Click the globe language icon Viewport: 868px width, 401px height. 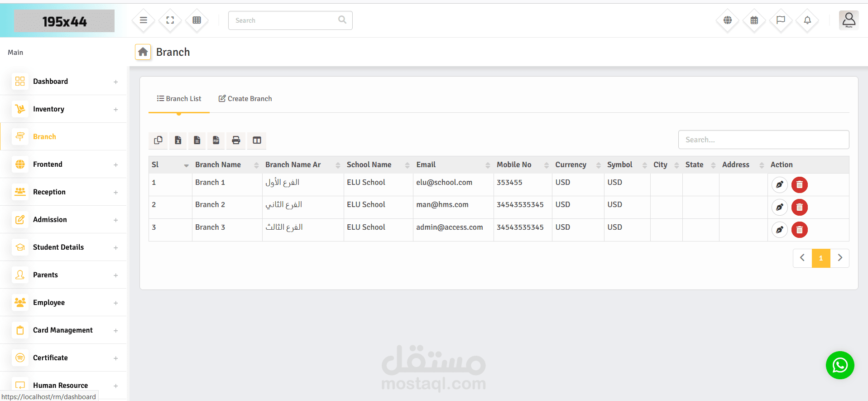[727, 20]
